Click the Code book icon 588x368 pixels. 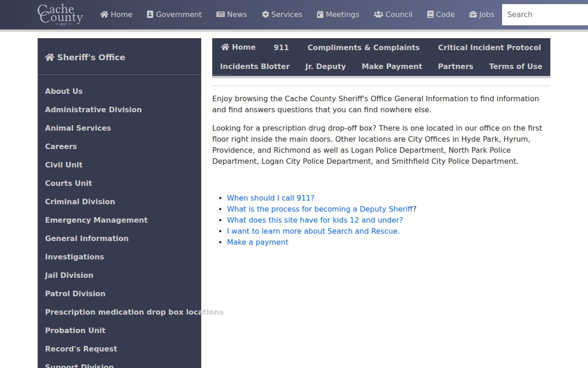[x=430, y=14]
